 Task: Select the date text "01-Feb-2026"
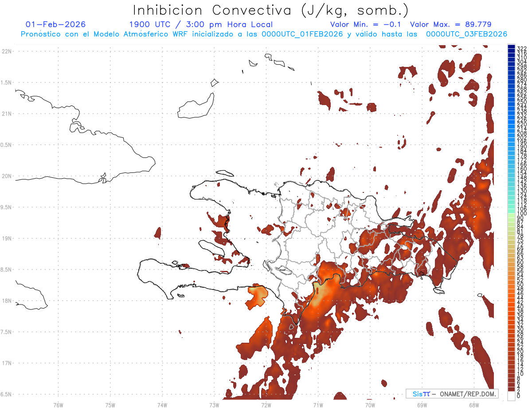click(56, 24)
